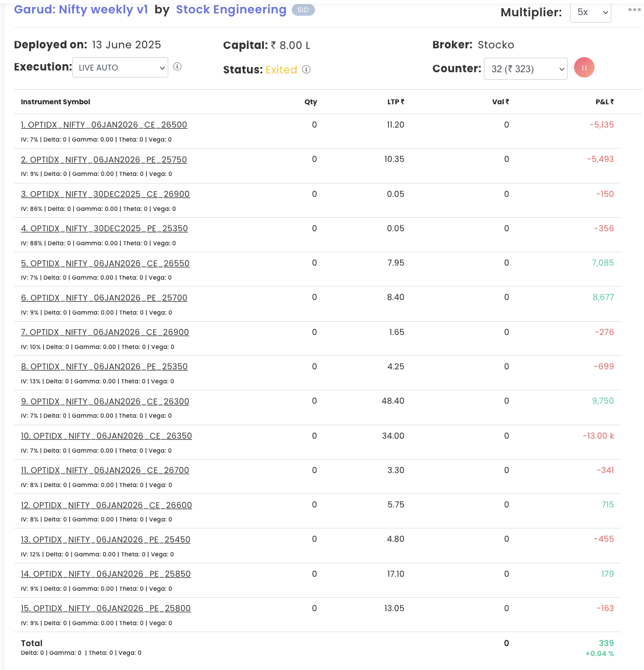644x670 pixels.
Task: Click the Instrument Symbol column header
Action: (x=55, y=102)
